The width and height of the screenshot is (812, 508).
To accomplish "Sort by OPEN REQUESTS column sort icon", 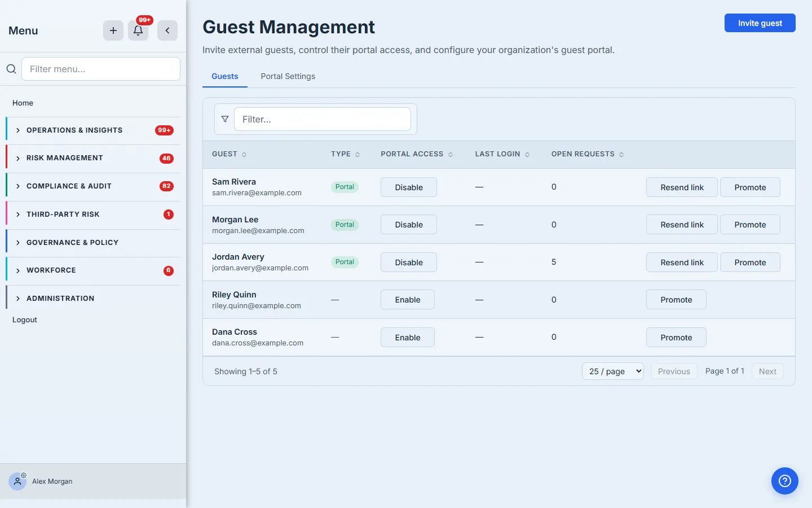I will [x=621, y=155].
